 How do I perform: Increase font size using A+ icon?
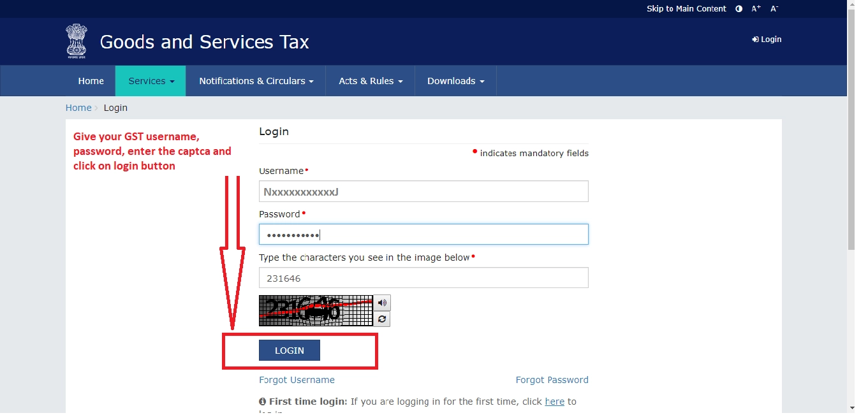point(756,8)
